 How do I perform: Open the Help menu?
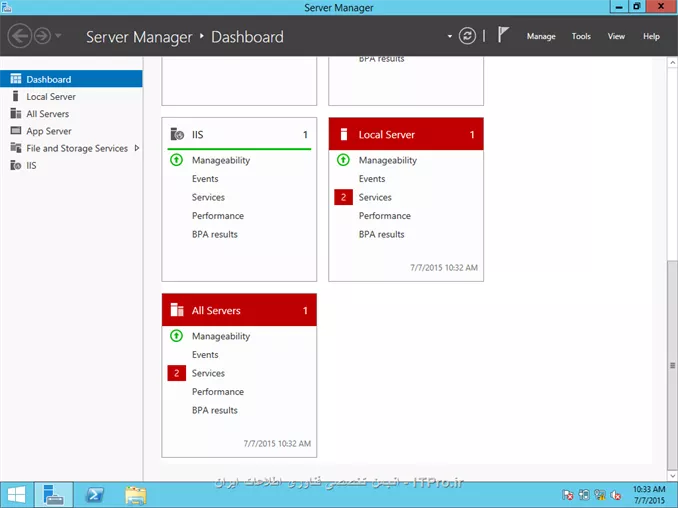(x=651, y=36)
